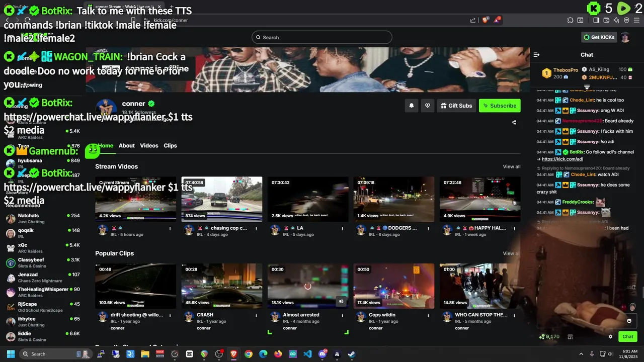The image size is (644, 362).
Task: Open the Brave Wallet icon
Action: (606, 20)
